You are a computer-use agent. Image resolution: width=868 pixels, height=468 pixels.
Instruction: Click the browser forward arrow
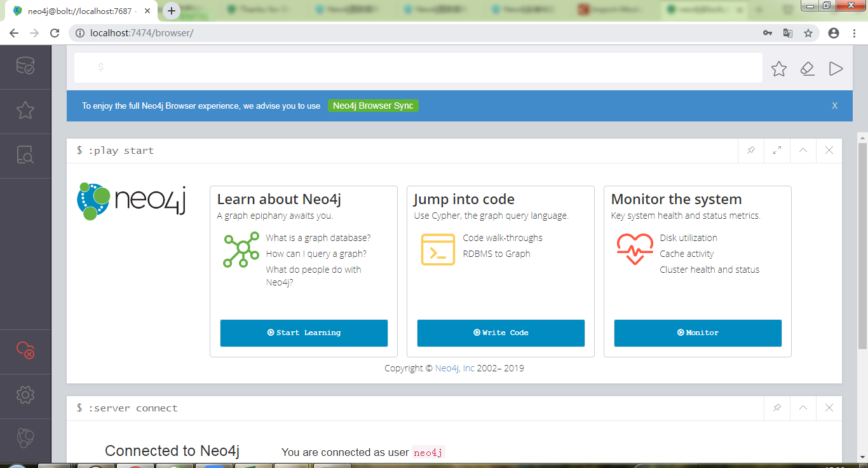pos(34,33)
